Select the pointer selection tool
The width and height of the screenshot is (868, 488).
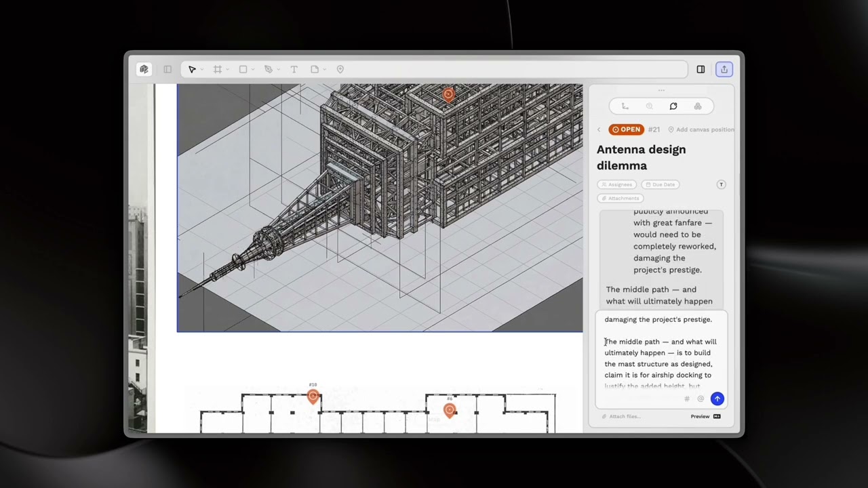point(192,69)
